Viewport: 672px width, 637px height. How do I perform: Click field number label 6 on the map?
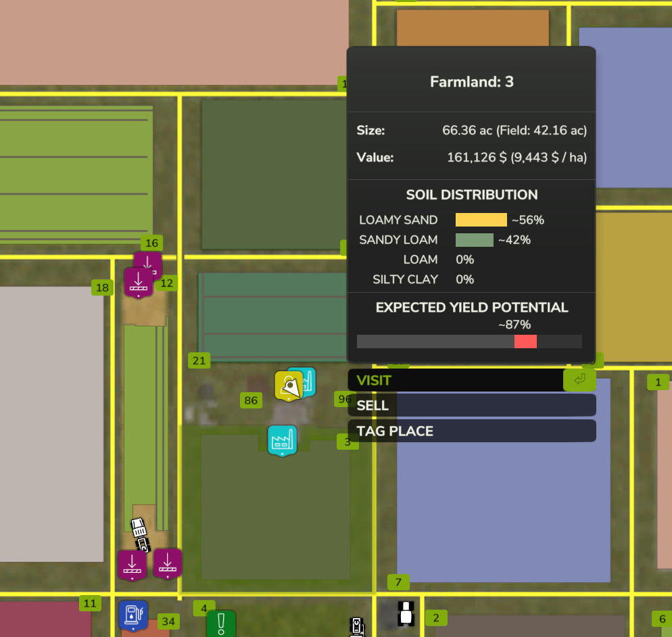coord(662,619)
